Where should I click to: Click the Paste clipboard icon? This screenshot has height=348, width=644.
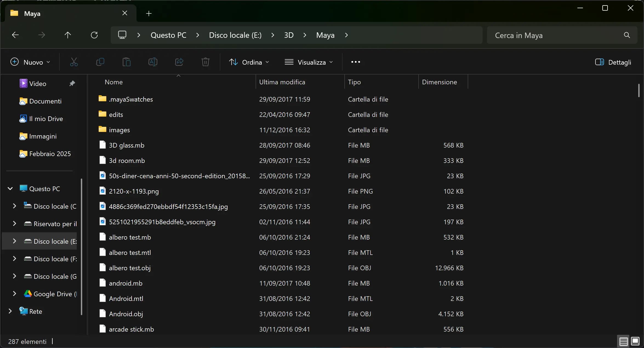[x=126, y=62]
